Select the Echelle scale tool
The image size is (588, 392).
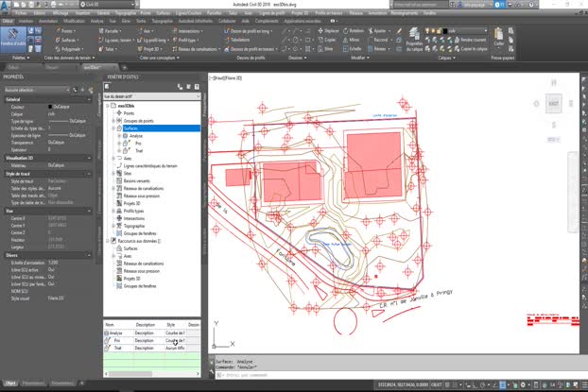point(352,49)
